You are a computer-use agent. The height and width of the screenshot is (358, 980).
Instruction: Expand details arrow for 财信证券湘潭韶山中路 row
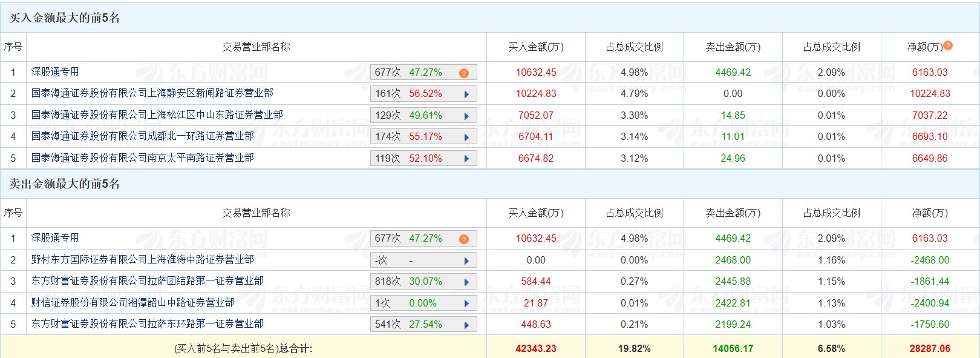click(x=466, y=303)
